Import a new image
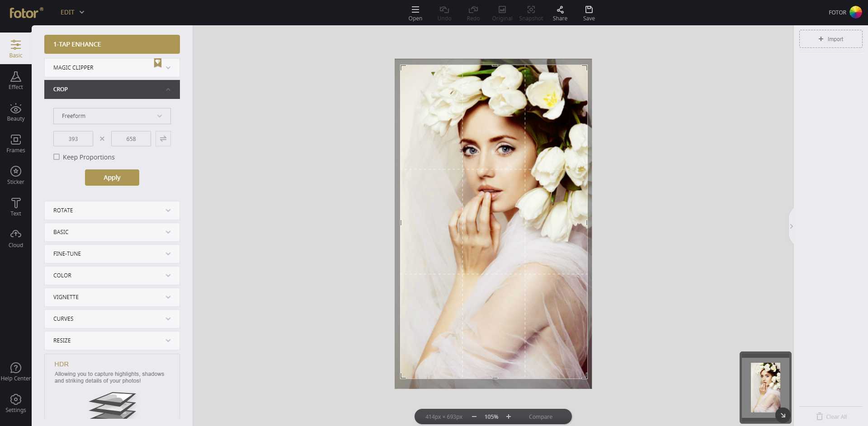The height and width of the screenshot is (426, 868). coord(831,39)
